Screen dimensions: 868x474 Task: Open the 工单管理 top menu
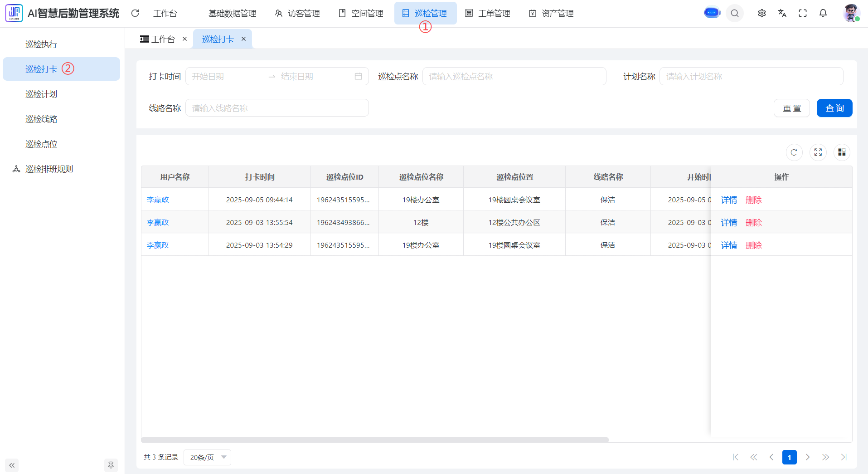pos(488,14)
